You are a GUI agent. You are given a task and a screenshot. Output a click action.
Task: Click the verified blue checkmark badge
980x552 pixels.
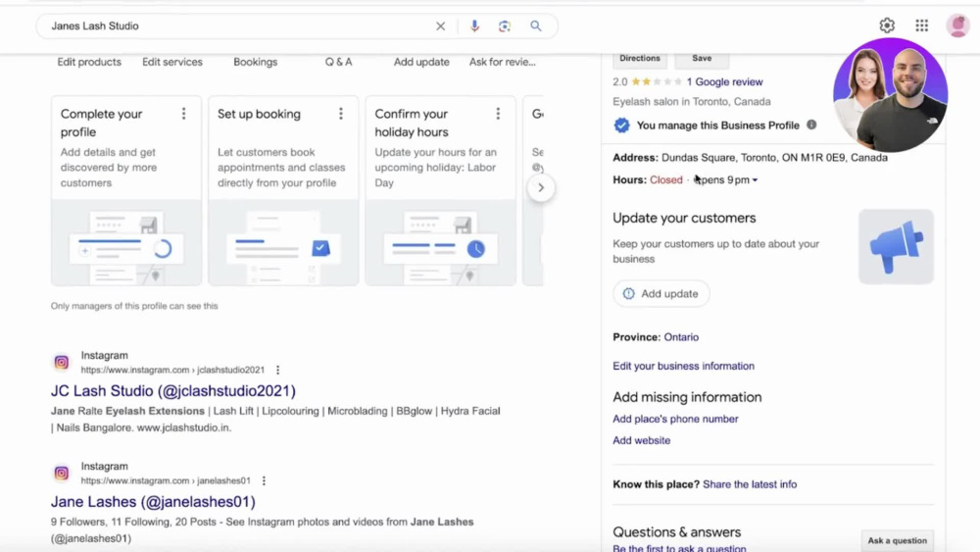(x=621, y=125)
